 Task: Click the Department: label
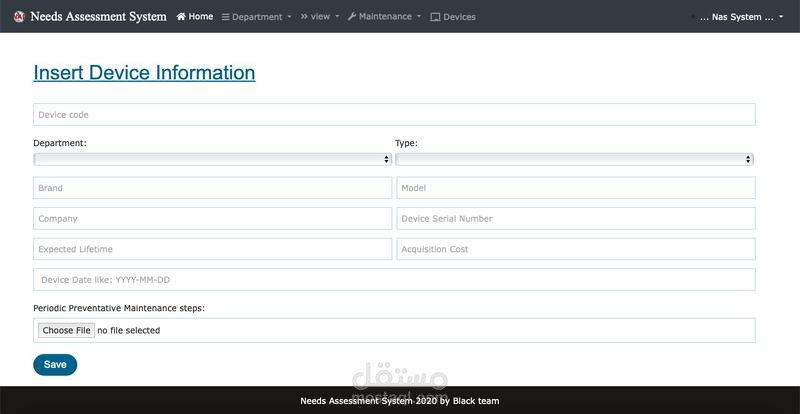60,143
